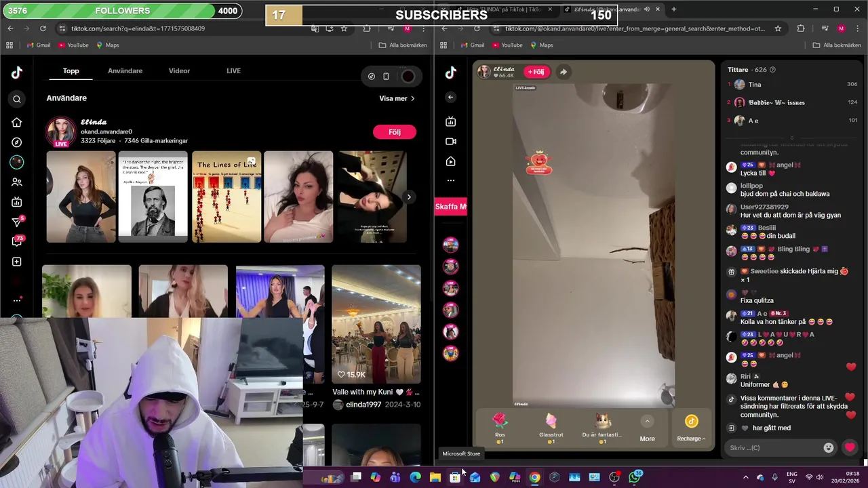Open the home-play icon in right sidebar
This screenshot has width=868, height=488.
tap(451, 161)
